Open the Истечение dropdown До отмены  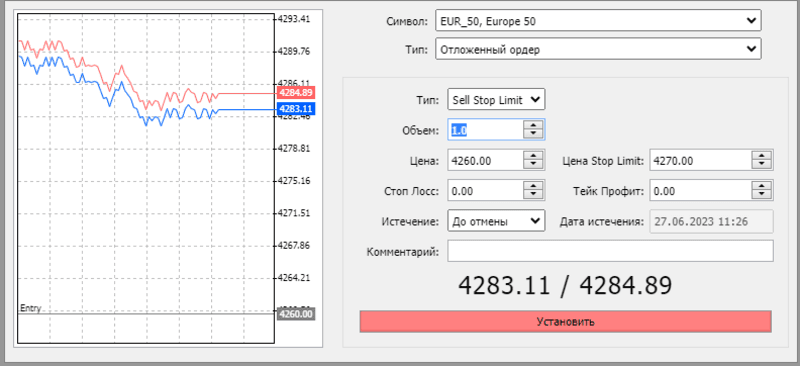tap(496, 221)
